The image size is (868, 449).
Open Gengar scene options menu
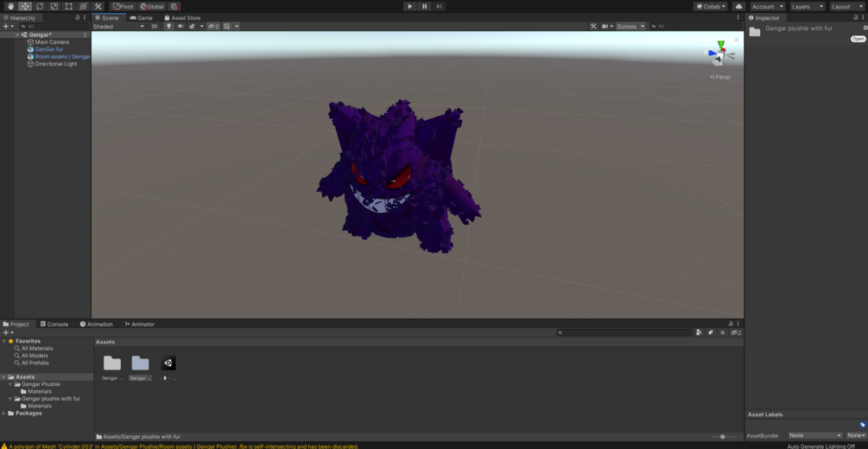(85, 35)
